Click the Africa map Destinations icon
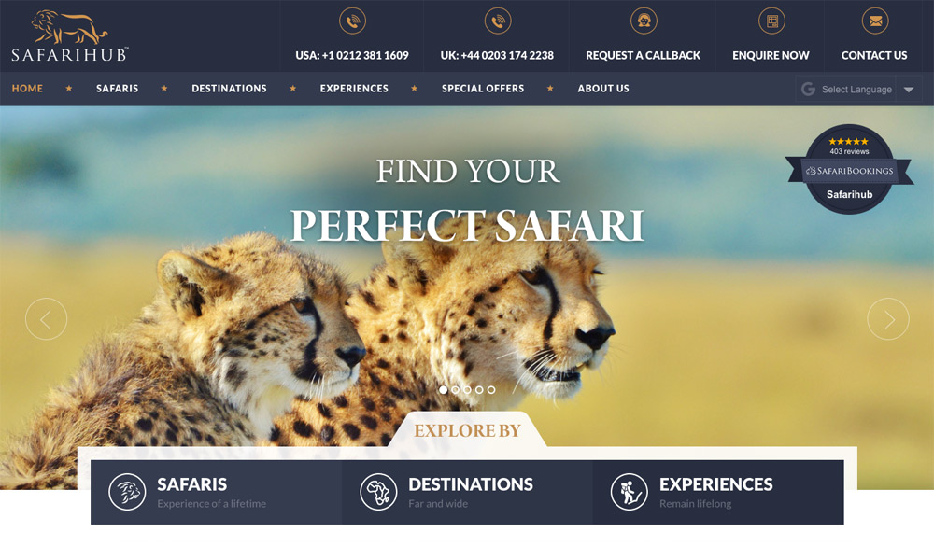 pos(378,492)
